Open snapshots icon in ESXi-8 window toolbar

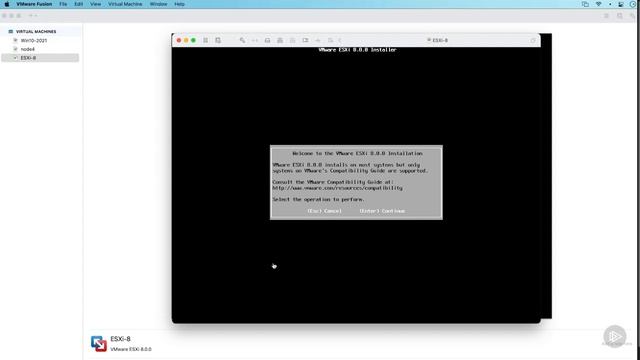coord(218,40)
